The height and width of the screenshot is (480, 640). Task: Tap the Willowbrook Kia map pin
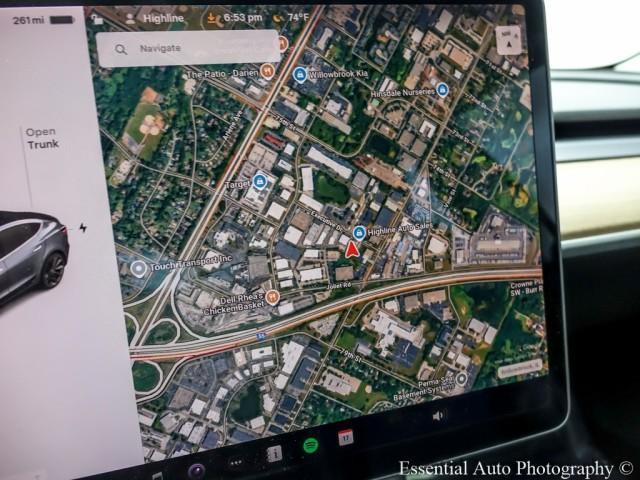tap(300, 75)
